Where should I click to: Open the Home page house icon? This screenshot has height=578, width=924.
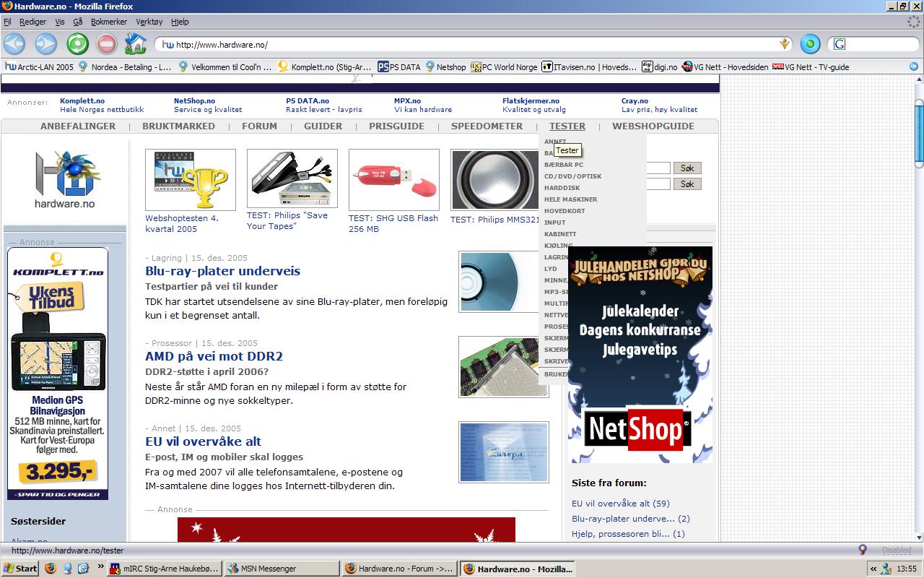point(135,44)
